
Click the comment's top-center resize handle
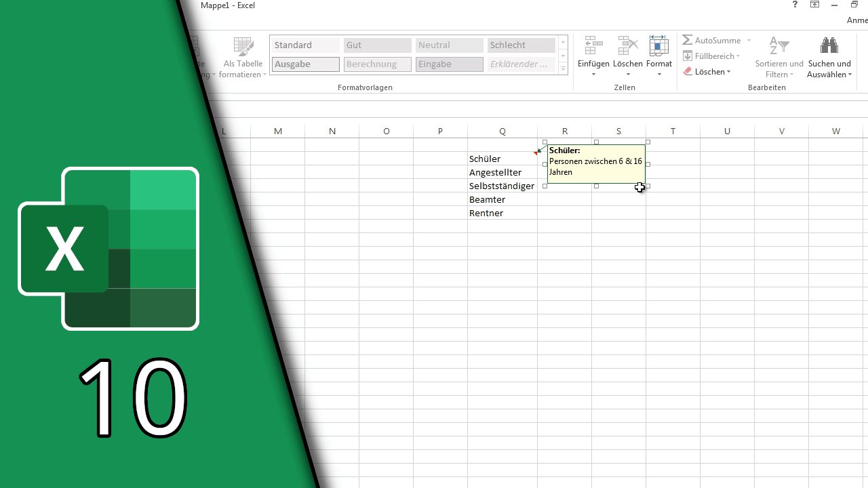click(597, 142)
